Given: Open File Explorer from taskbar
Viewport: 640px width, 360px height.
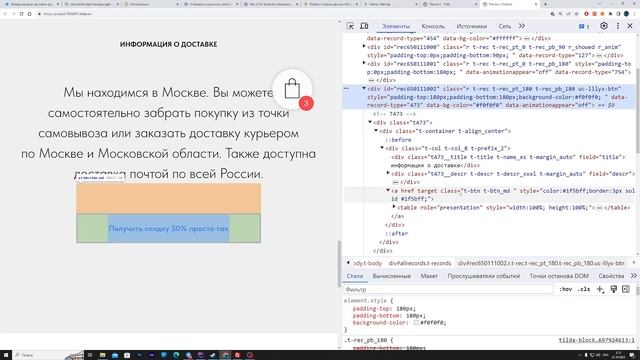Looking at the screenshot, I should [x=102, y=355].
